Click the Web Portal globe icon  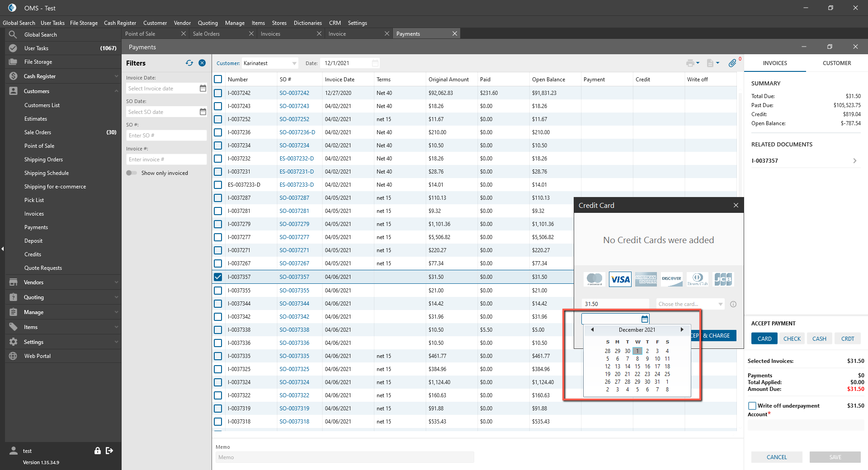pyautogui.click(x=13, y=356)
